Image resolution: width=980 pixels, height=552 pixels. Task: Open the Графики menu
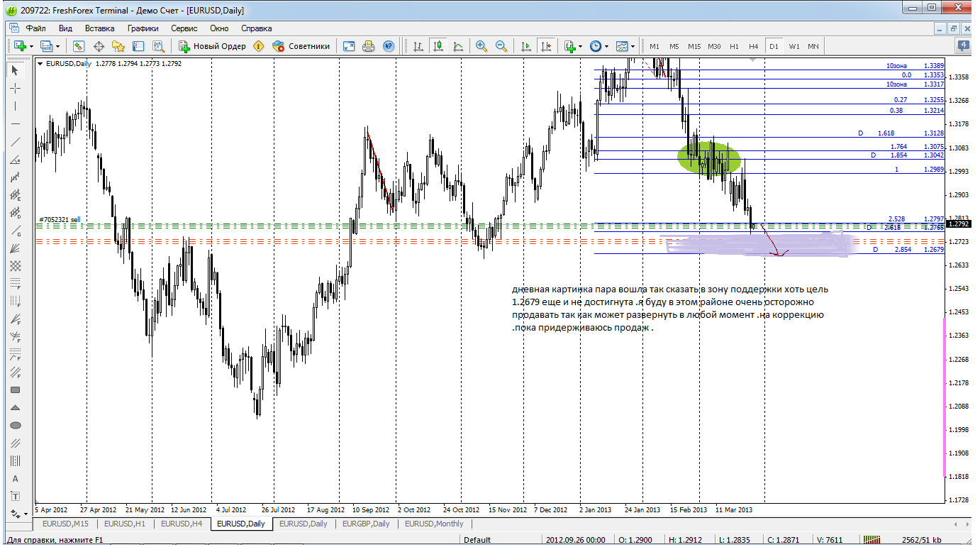pyautogui.click(x=143, y=28)
